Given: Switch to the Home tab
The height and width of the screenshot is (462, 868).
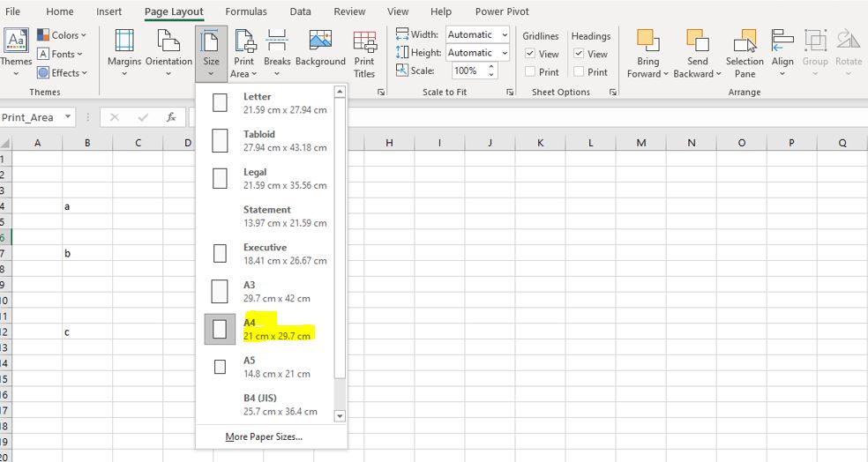Looking at the screenshot, I should 60,11.
